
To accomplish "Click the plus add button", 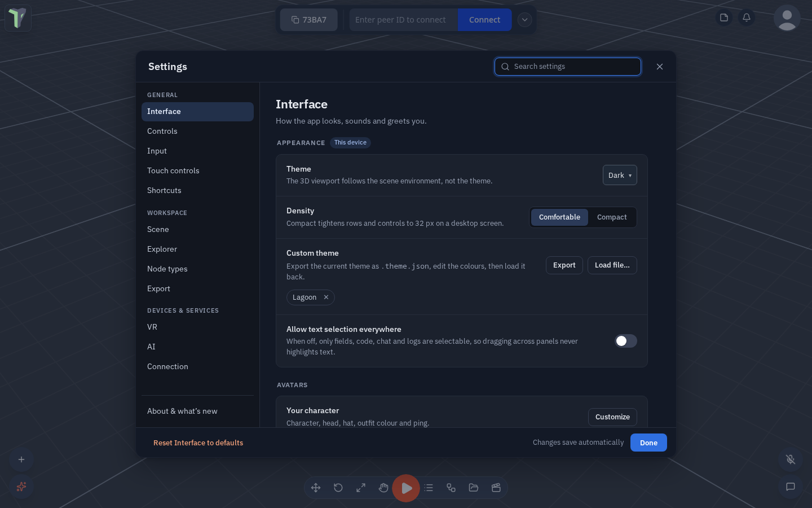I will (21, 459).
